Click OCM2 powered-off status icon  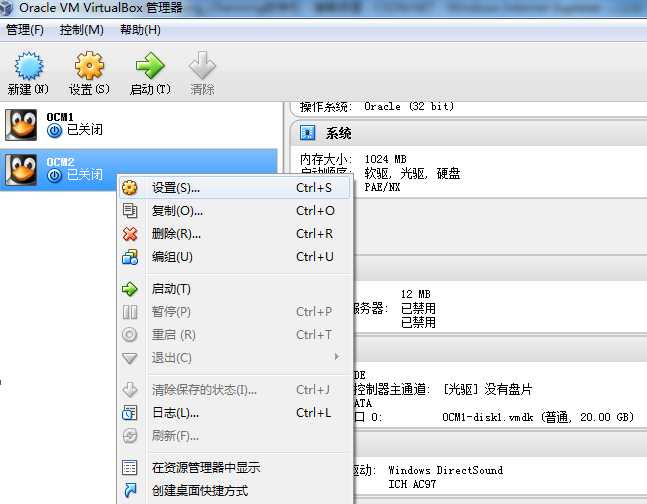[x=54, y=176]
